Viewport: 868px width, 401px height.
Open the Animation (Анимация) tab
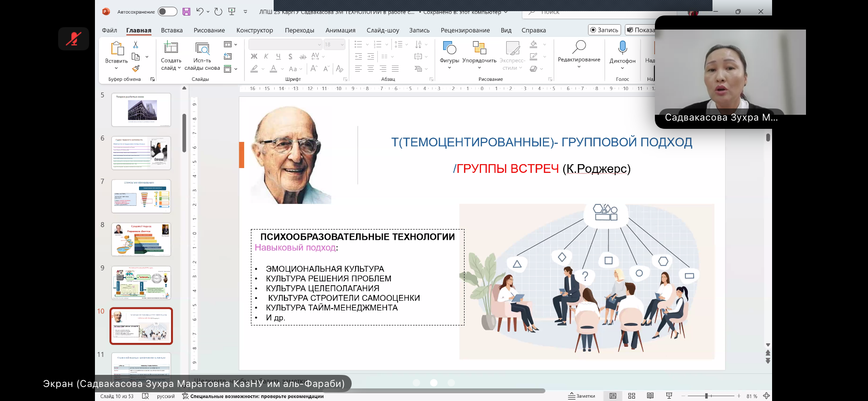click(341, 30)
